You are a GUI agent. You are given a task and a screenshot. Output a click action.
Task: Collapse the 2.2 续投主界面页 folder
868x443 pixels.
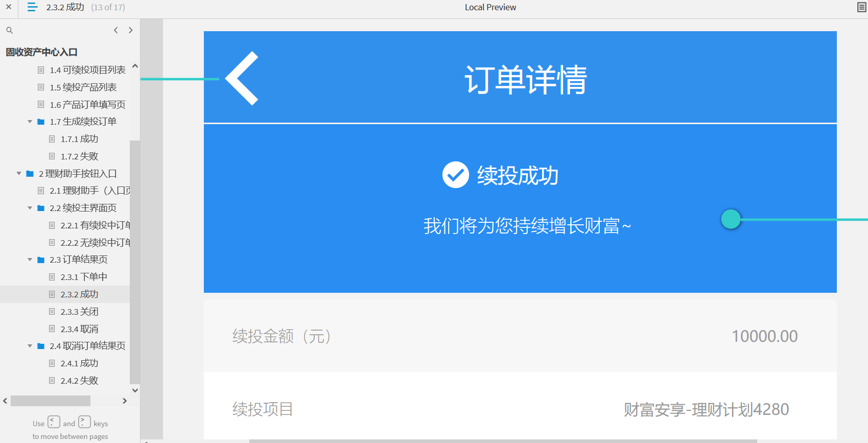tap(30, 208)
